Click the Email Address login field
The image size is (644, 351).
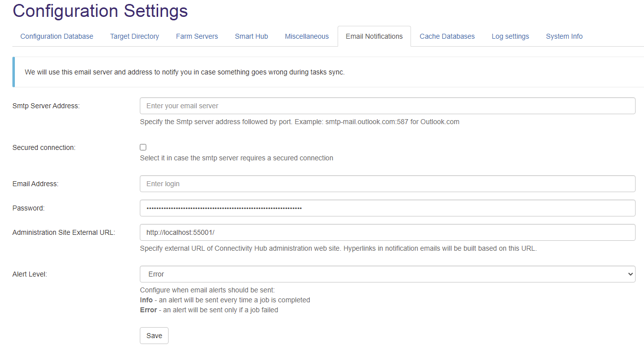click(x=387, y=184)
